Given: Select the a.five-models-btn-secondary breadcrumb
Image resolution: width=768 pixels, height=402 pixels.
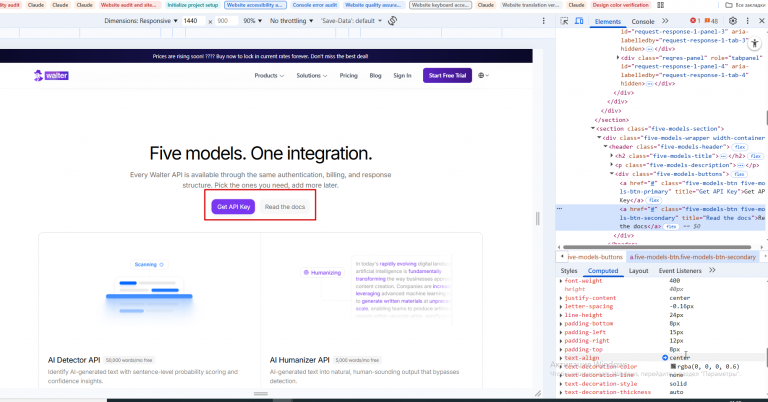Looking at the screenshot, I should [x=693, y=257].
